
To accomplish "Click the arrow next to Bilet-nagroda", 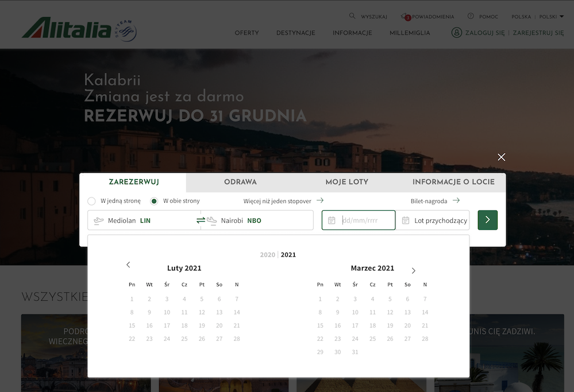I will pos(456,200).
